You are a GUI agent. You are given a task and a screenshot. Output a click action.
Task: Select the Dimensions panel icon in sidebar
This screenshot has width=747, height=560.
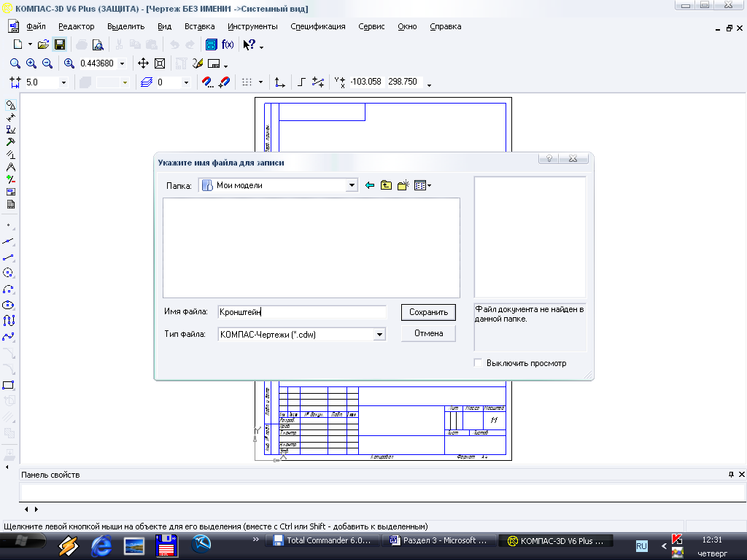(10, 117)
